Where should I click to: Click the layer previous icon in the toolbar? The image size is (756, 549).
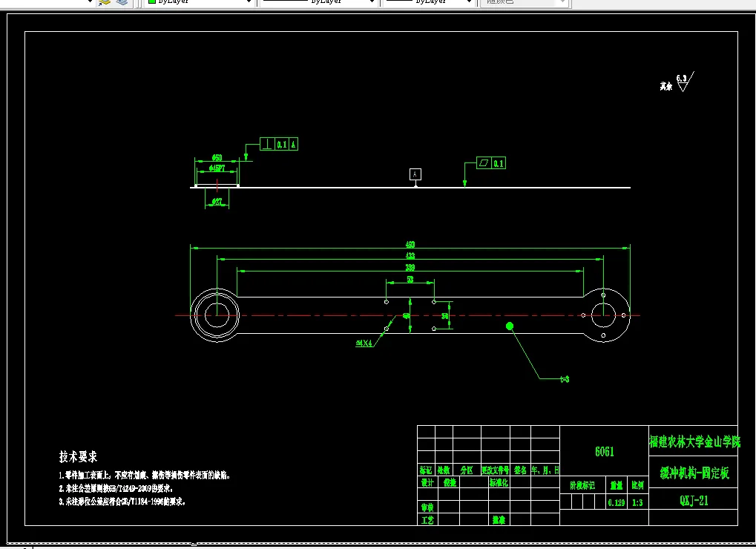pyautogui.click(x=105, y=2)
